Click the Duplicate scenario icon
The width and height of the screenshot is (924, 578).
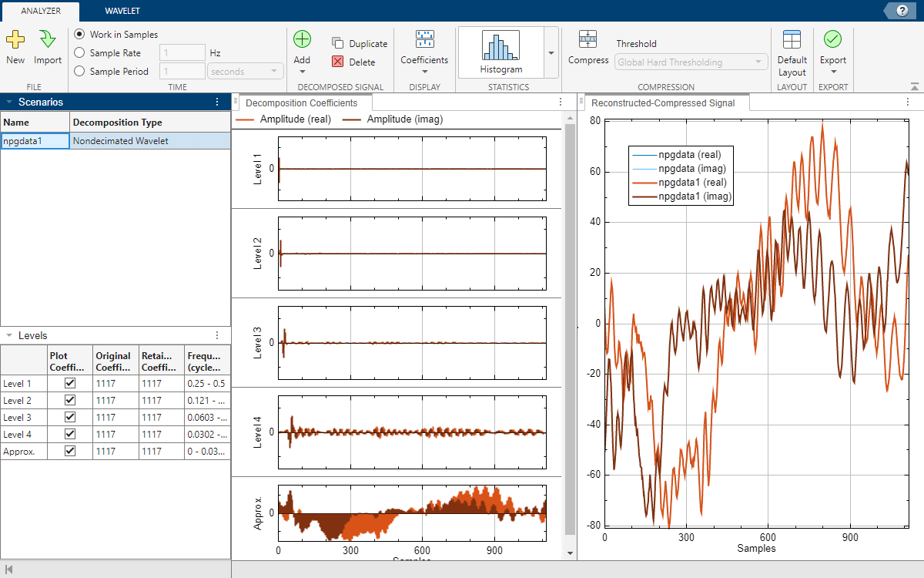click(338, 44)
